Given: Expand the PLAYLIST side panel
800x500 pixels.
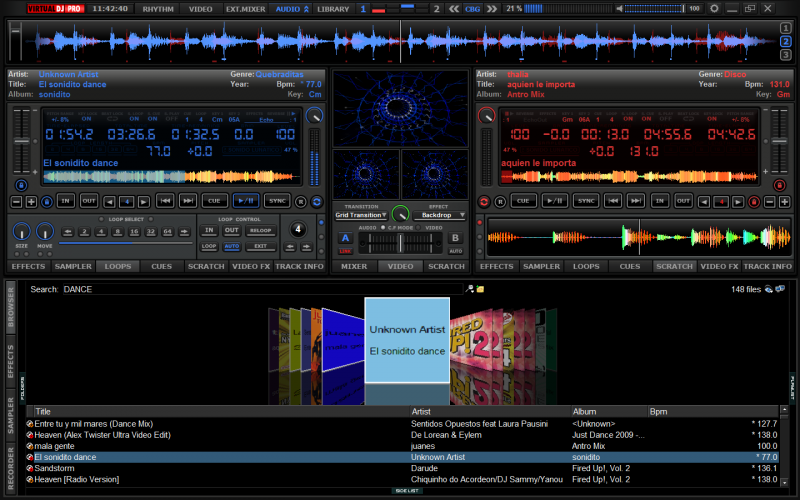Looking at the screenshot, I should coord(792,387).
